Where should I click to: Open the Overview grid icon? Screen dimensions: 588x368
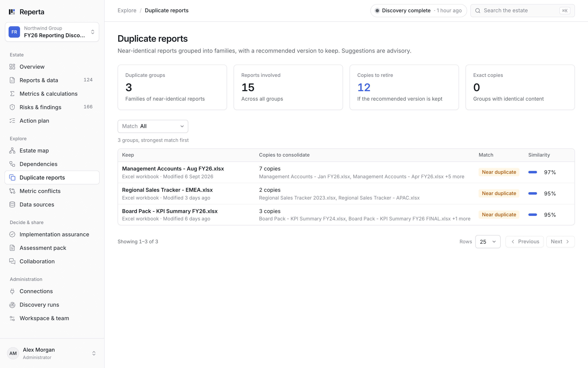coord(12,67)
